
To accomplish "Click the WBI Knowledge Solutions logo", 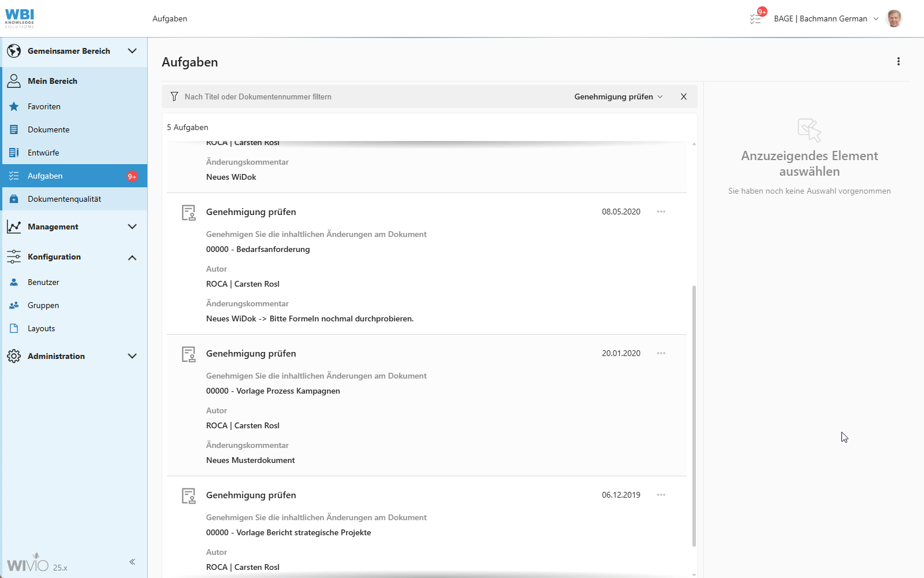I will 20,18.
